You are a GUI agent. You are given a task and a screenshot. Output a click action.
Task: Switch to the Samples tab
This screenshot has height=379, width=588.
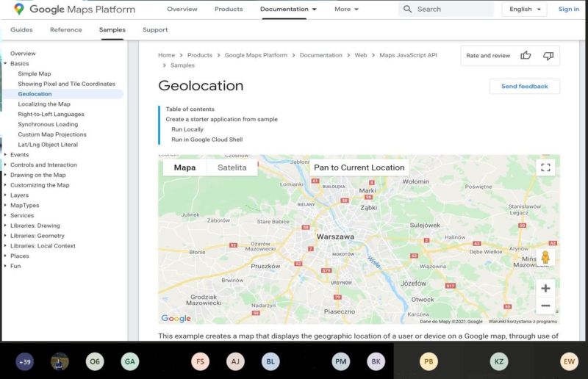112,29
